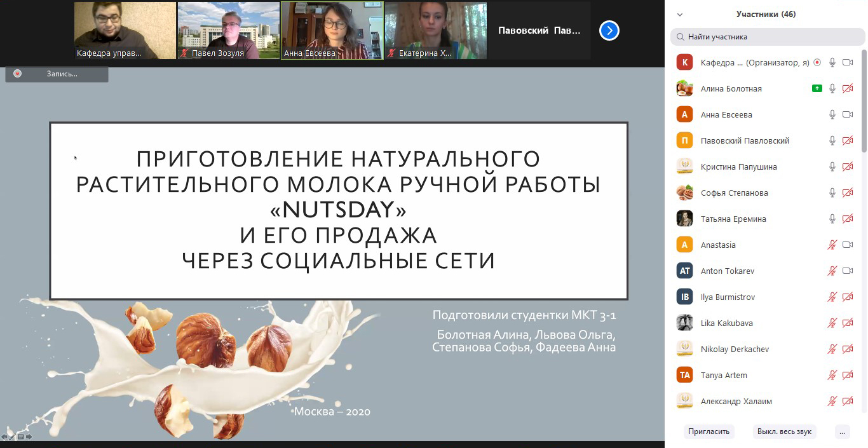Click muted microphone of Ilya Burmistrov
This screenshot has height=448, width=868.
pyautogui.click(x=832, y=297)
